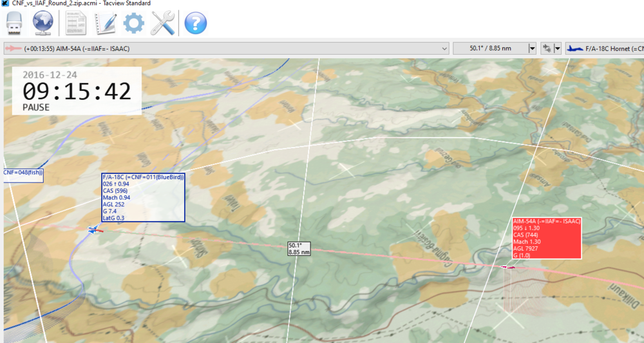Open the AIM-54A object selection dropdown
Viewport: 644px width, 343px height.
pyautogui.click(x=226, y=48)
